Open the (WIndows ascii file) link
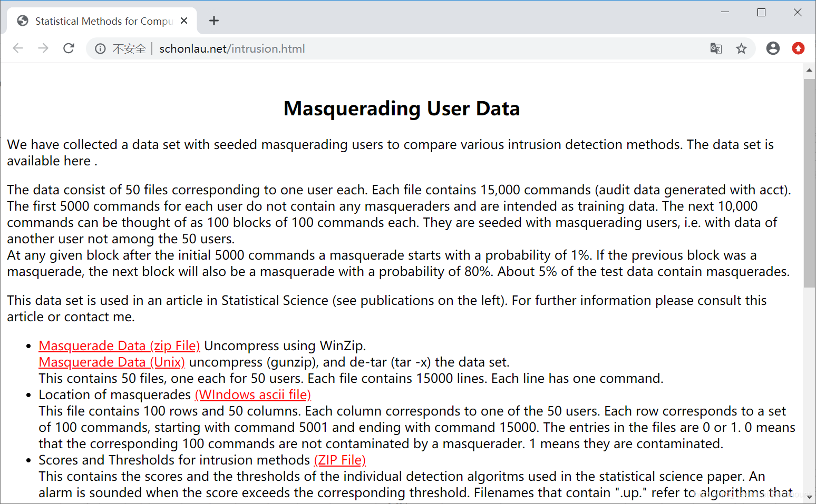Image resolution: width=816 pixels, height=504 pixels. click(253, 395)
